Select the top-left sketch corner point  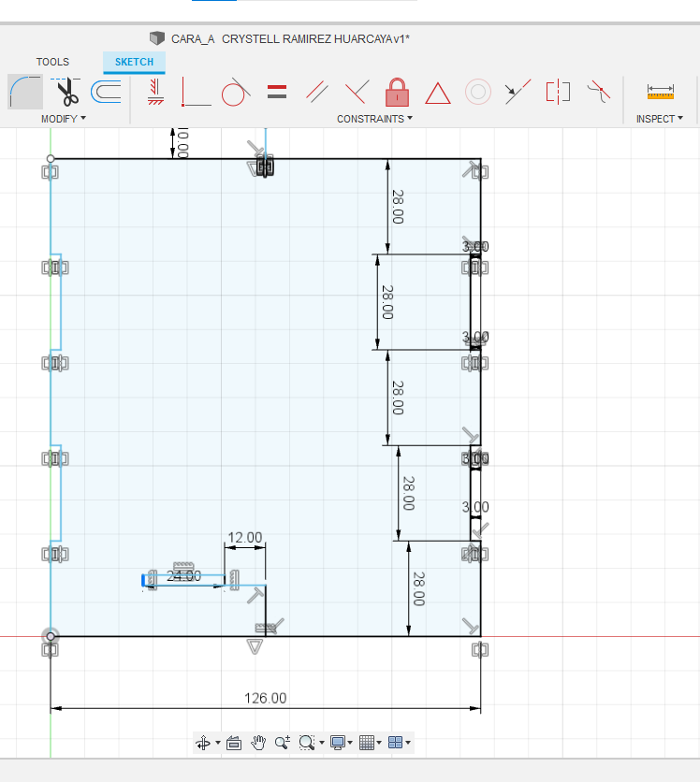tap(51, 159)
